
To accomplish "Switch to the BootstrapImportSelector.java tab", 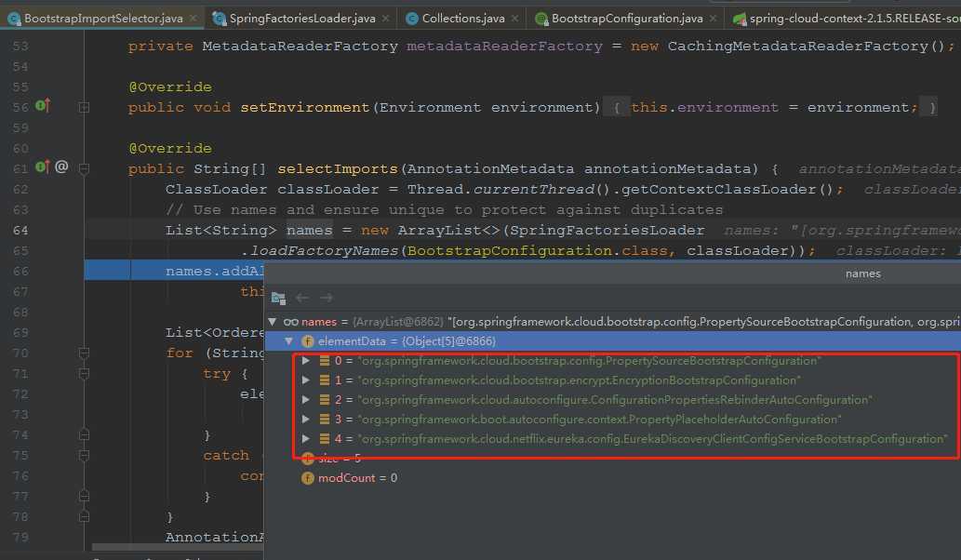I will click(103, 19).
